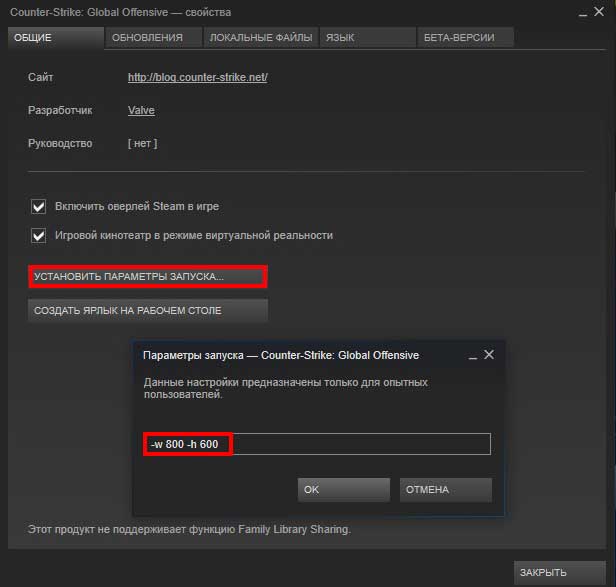Image resolution: width=616 pixels, height=587 pixels.
Task: Click the experienced users warning text
Action: tap(286, 388)
